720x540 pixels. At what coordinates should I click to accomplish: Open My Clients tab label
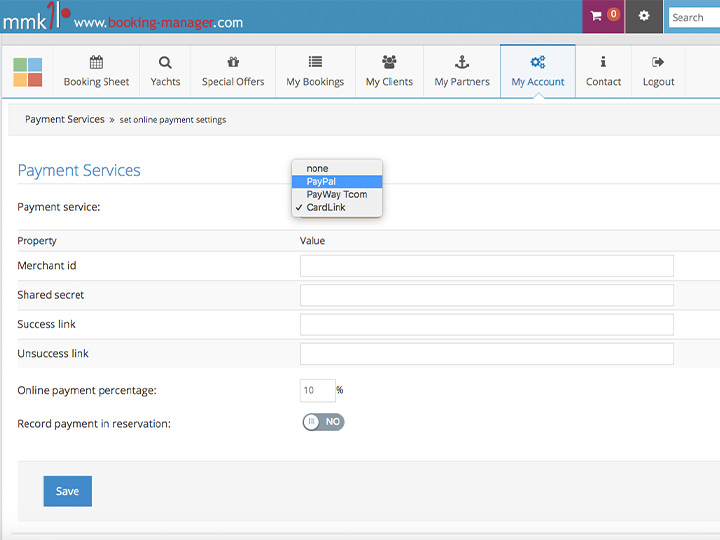point(389,82)
